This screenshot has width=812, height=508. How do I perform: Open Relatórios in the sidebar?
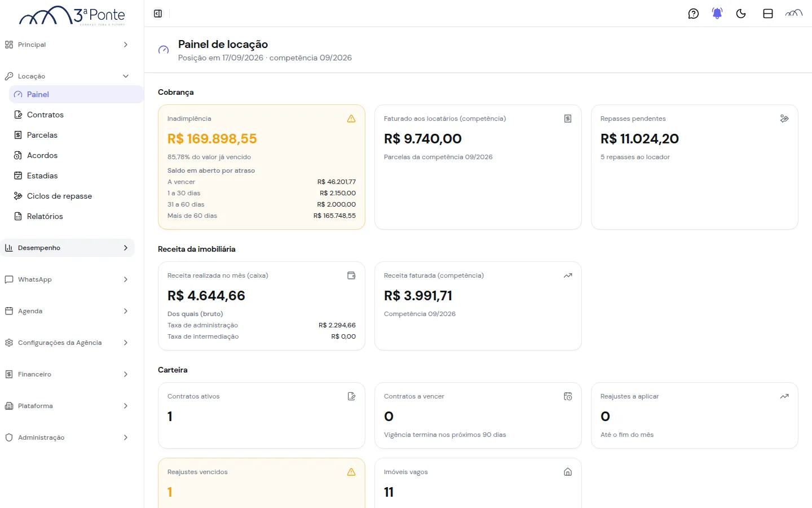(76, 216)
